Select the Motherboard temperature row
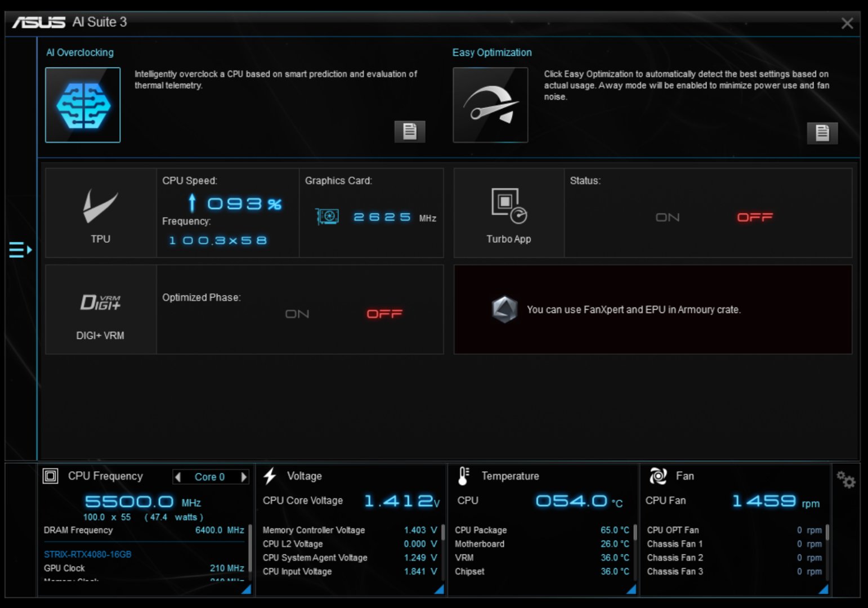Image resolution: width=868 pixels, height=608 pixels. [x=542, y=544]
